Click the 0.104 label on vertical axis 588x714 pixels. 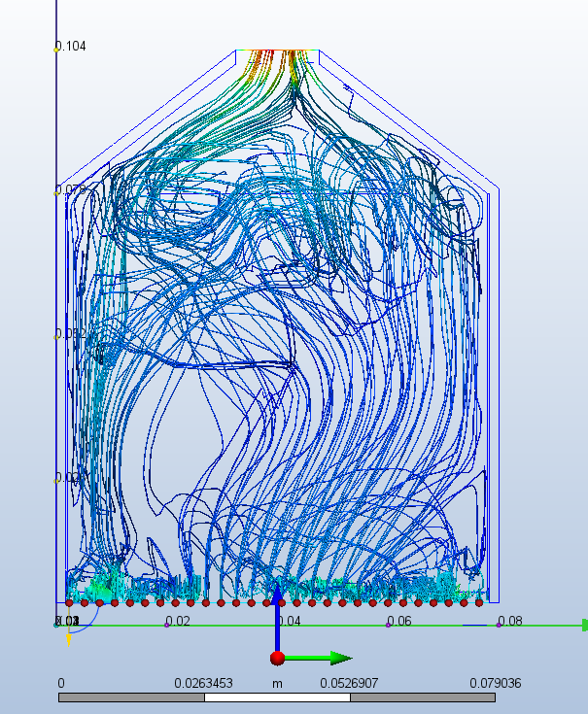(x=72, y=47)
